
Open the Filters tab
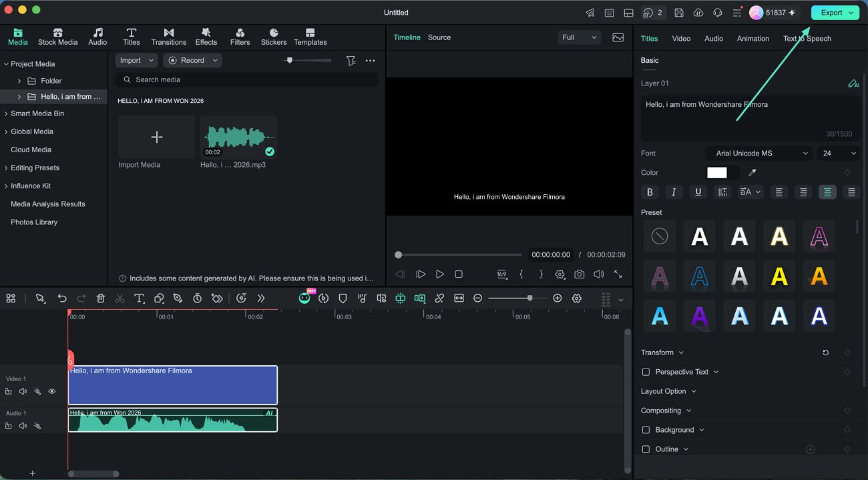240,37
